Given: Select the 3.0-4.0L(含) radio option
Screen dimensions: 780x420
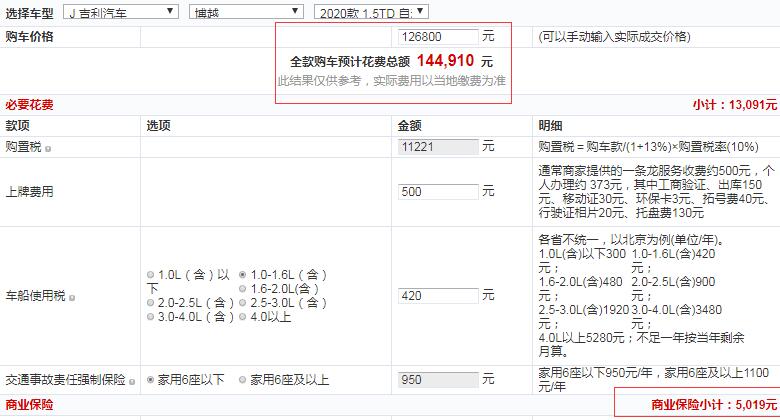Looking at the screenshot, I should [151, 316].
